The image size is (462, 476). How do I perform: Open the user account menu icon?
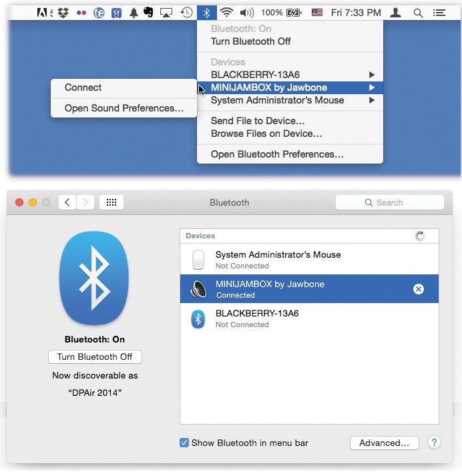(395, 13)
